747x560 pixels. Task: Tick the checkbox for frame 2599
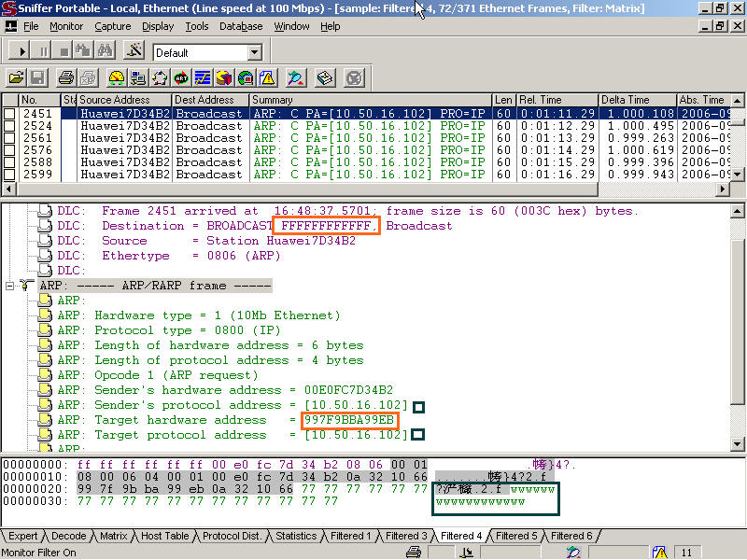point(9,175)
